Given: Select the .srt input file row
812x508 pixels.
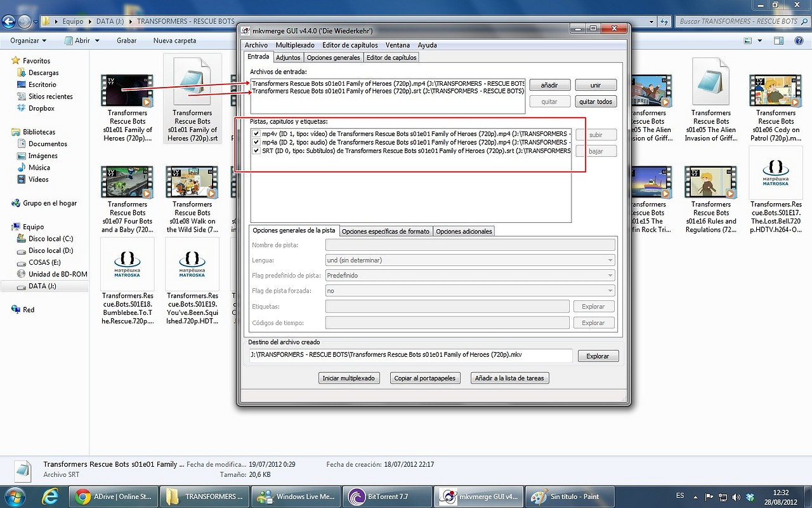Looking at the screenshot, I should 388,91.
